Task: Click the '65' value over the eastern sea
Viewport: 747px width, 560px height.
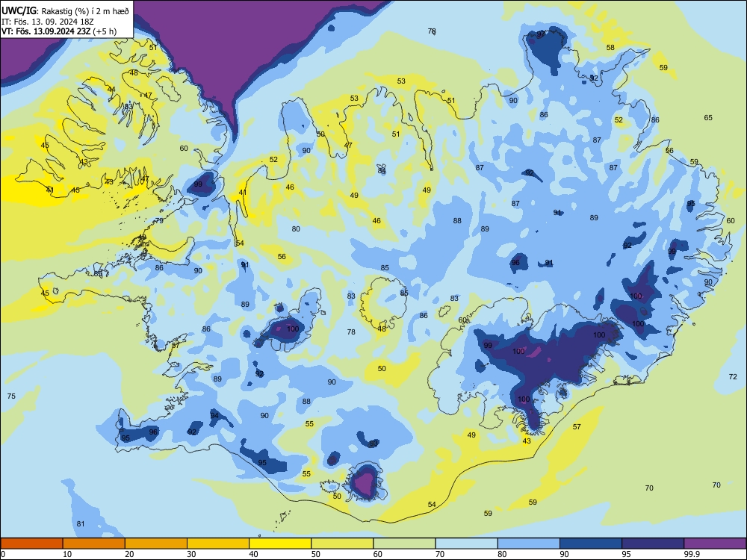Action: click(708, 118)
